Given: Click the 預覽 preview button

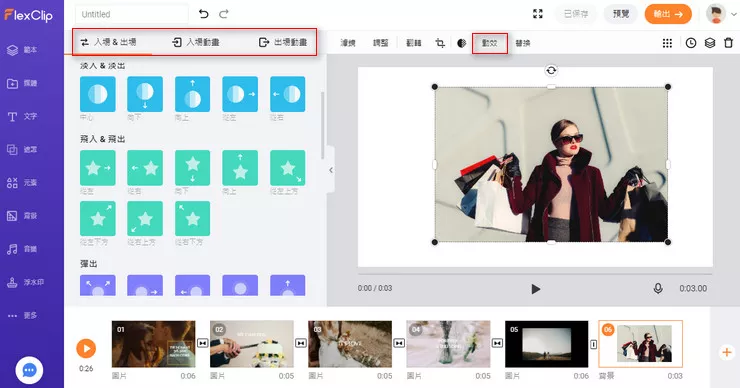Looking at the screenshot, I should 621,14.
